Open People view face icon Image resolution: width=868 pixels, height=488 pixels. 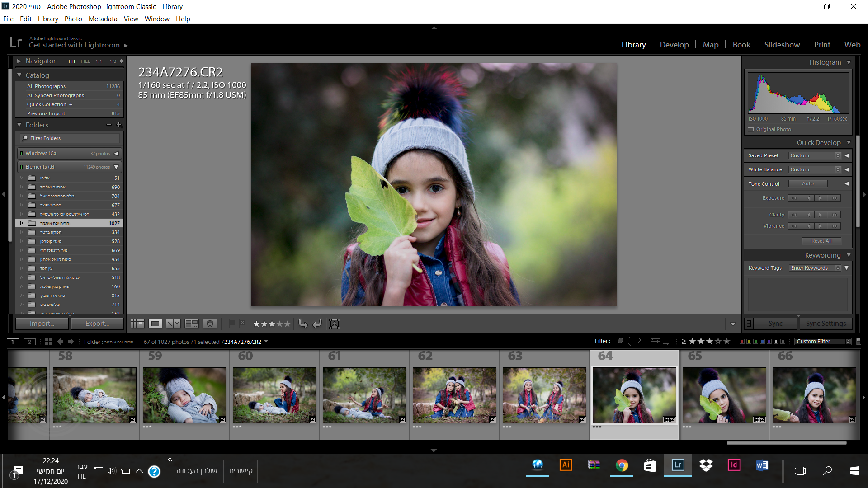210,324
